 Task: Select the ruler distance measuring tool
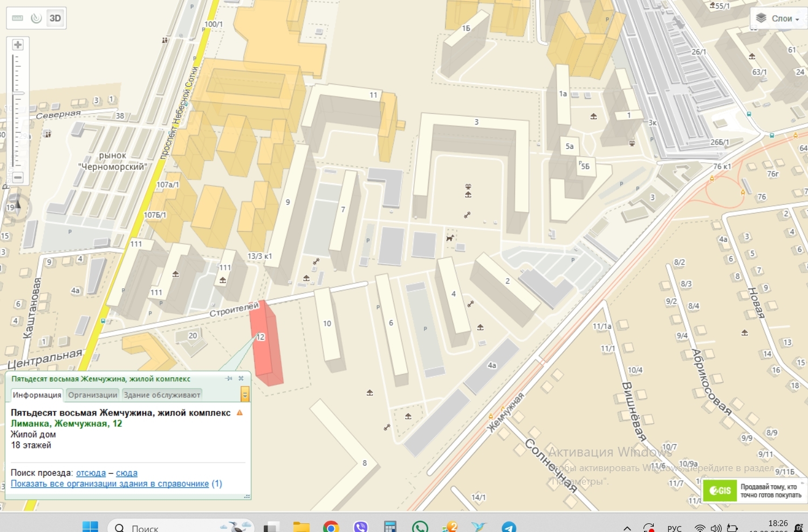coord(18,18)
